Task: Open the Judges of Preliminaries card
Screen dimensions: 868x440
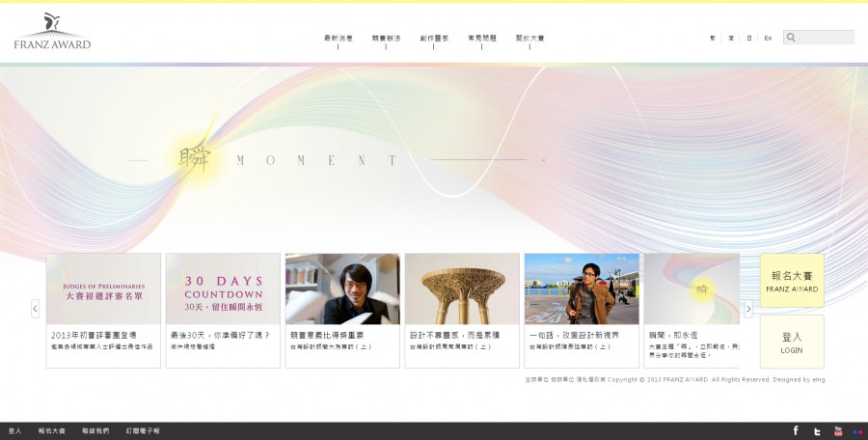Action: point(103,289)
